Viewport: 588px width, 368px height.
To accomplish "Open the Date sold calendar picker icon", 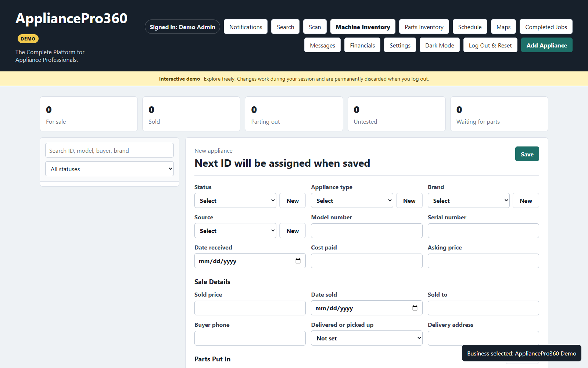I will tap(415, 308).
